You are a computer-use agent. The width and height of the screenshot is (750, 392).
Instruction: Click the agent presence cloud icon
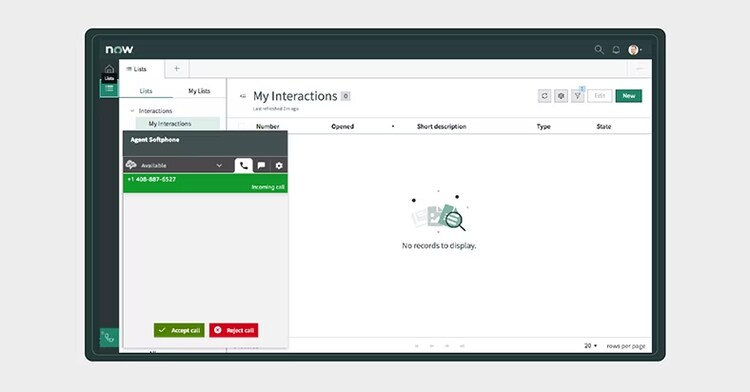point(131,165)
